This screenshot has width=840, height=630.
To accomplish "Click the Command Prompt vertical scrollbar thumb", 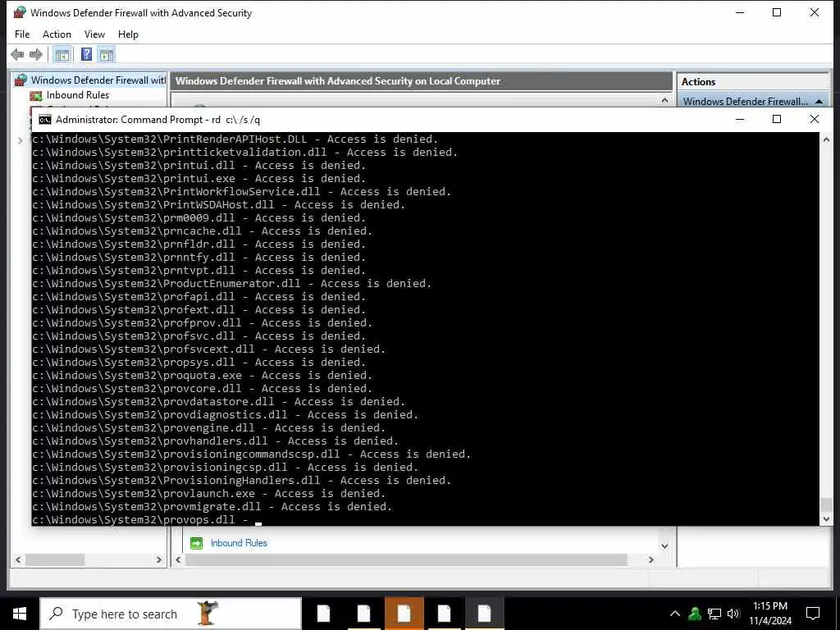I will point(826,504).
